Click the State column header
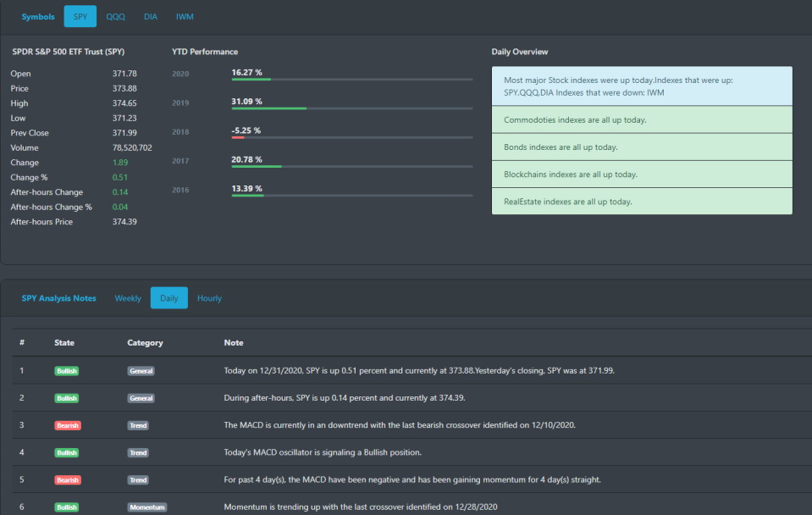The height and width of the screenshot is (515, 812). coord(64,342)
